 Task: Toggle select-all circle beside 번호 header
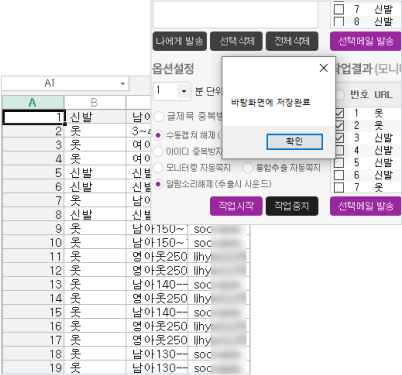click(x=340, y=95)
